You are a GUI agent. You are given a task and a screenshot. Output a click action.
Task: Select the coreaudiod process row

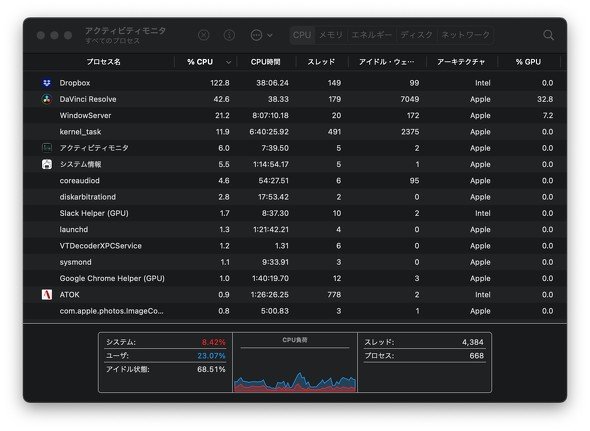click(x=295, y=181)
